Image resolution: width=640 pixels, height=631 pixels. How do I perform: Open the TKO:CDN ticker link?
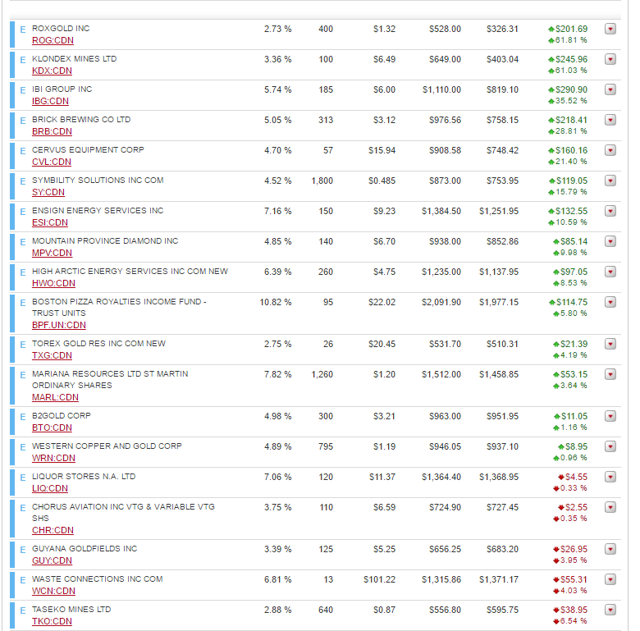coord(52,621)
